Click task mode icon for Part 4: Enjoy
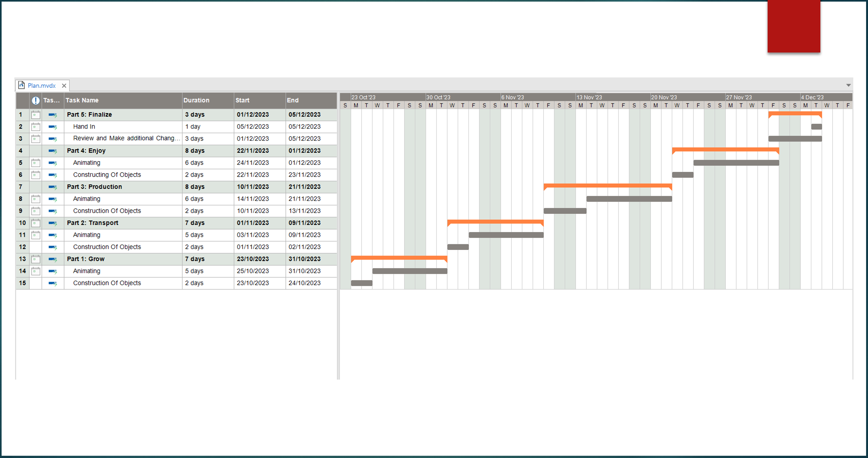Viewport: 868px width, 458px height. 52,151
